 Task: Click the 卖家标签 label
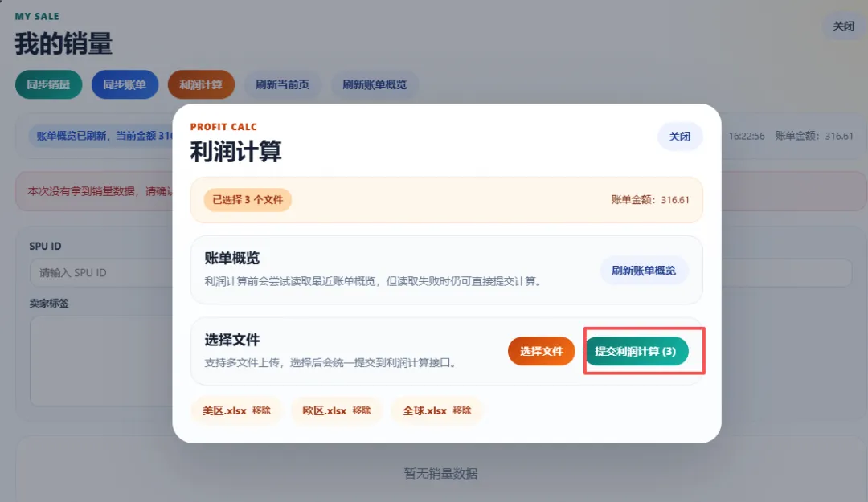point(49,304)
